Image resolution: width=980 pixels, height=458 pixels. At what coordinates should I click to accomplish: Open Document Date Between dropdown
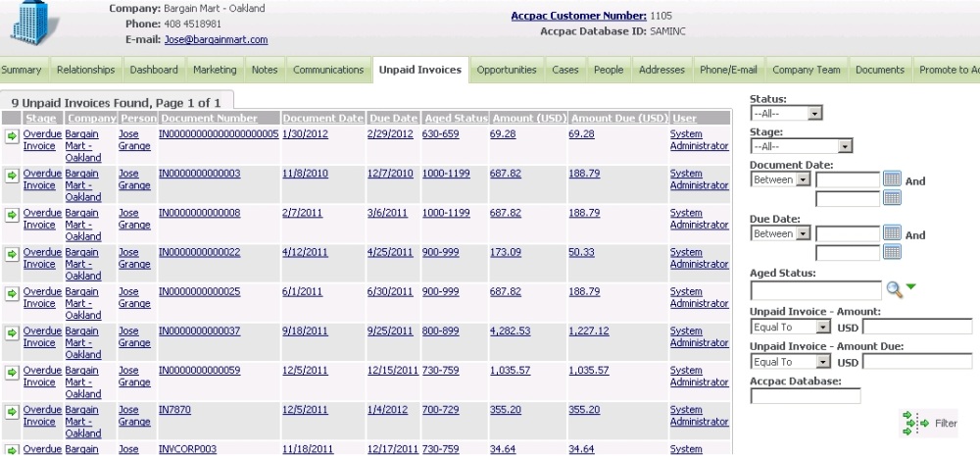pos(781,179)
